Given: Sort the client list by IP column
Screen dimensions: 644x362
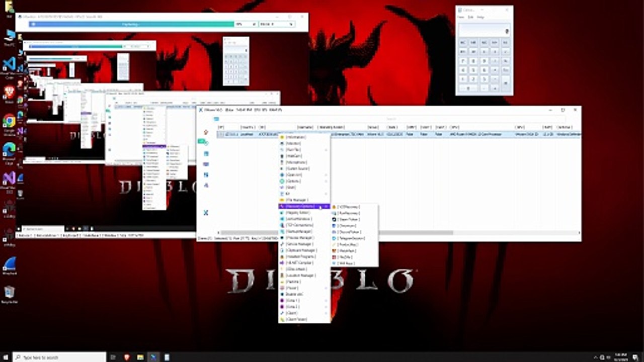Looking at the screenshot, I should pos(220,128).
